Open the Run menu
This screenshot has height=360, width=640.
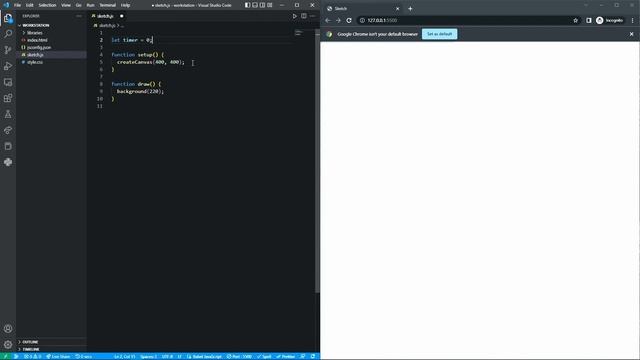point(90,5)
